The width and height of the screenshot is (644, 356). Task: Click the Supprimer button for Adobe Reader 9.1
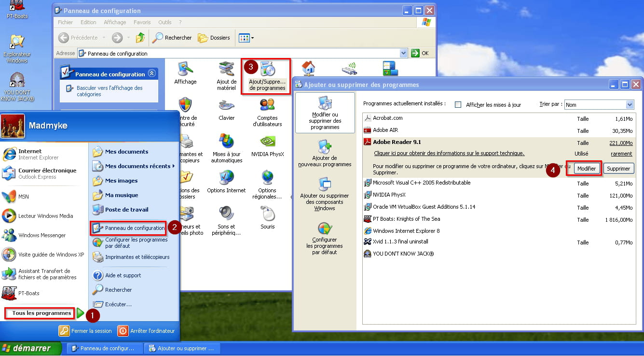(618, 169)
